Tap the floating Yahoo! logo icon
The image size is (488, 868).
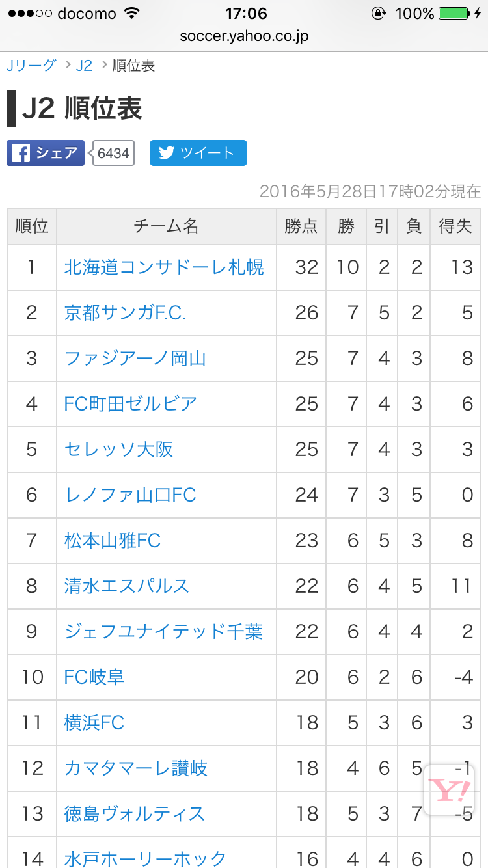coord(449,791)
